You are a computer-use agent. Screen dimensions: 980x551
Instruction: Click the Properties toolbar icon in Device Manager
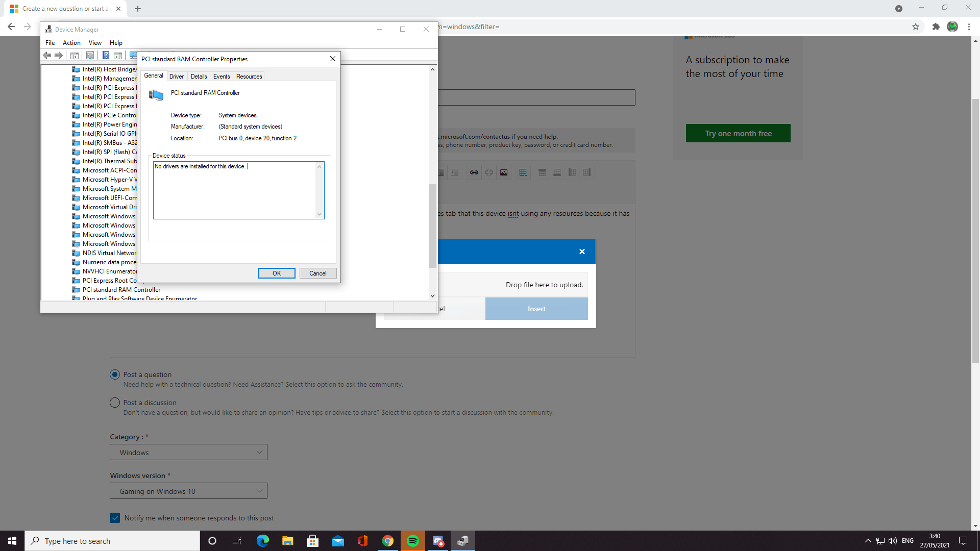90,56
